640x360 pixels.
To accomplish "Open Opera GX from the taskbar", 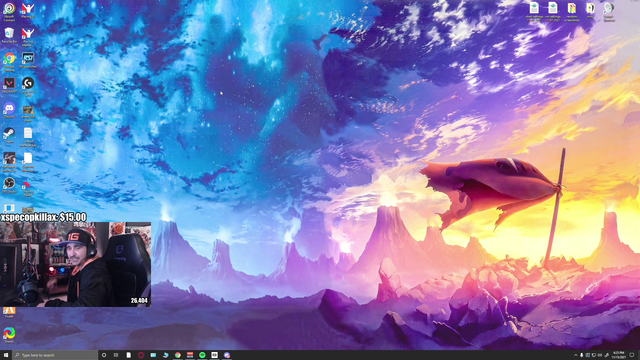I will point(141,355).
